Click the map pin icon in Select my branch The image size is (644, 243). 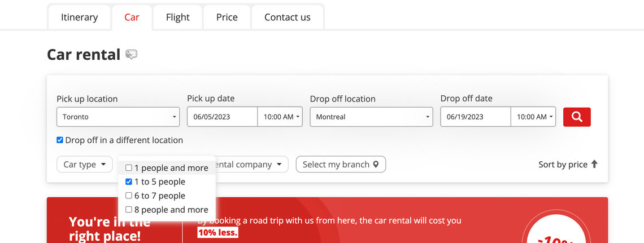click(x=376, y=164)
